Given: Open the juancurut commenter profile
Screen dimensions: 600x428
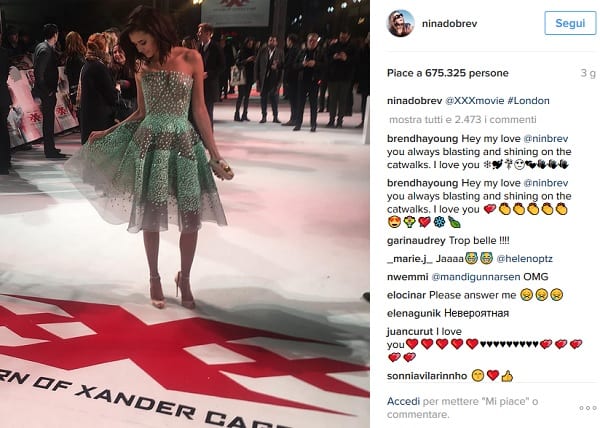Looking at the screenshot, I should [x=410, y=331].
